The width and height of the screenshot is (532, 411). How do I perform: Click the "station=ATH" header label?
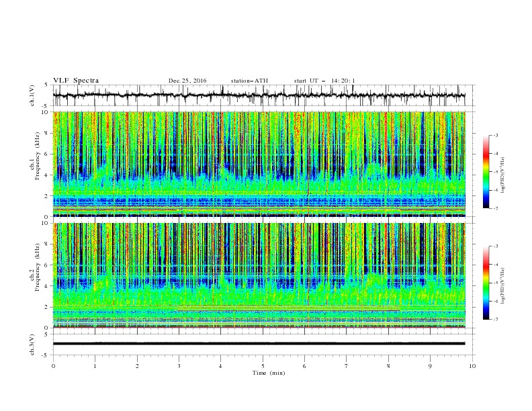[249, 81]
